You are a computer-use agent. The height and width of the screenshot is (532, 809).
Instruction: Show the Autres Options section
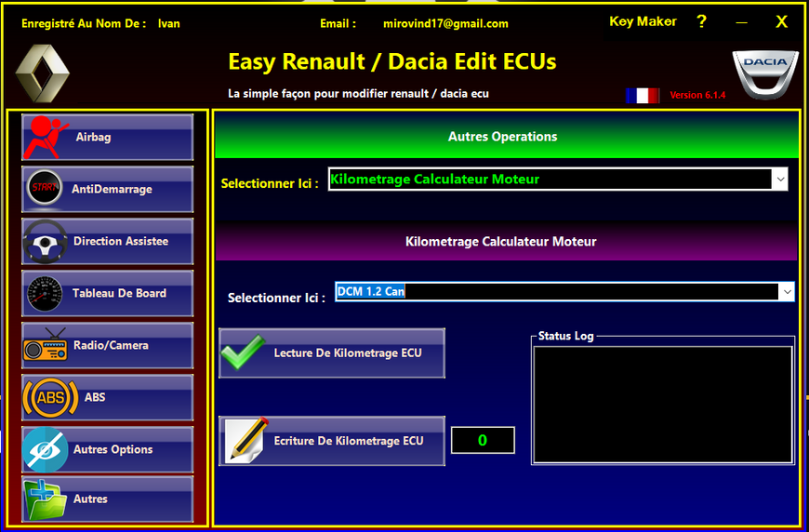pos(107,449)
